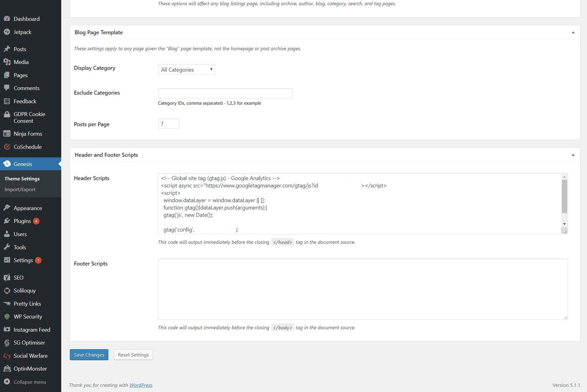Click the Header and Footer Scripts heading

(106, 155)
